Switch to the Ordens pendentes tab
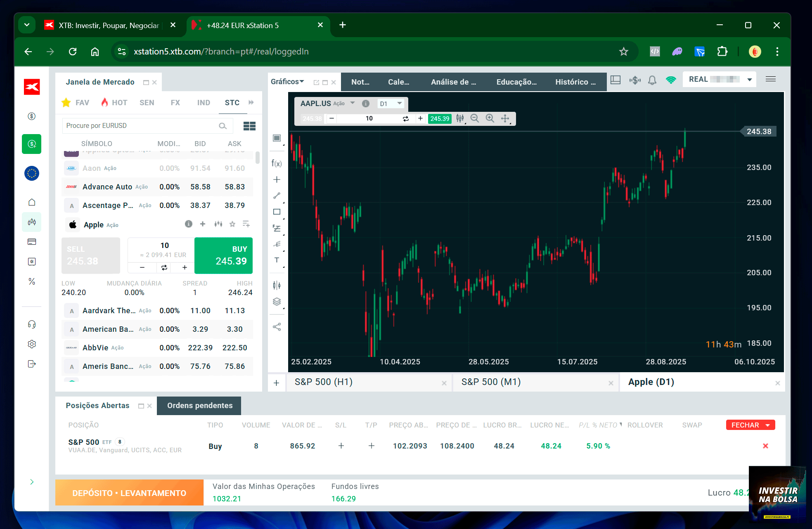The height and width of the screenshot is (529, 812). [x=200, y=406]
